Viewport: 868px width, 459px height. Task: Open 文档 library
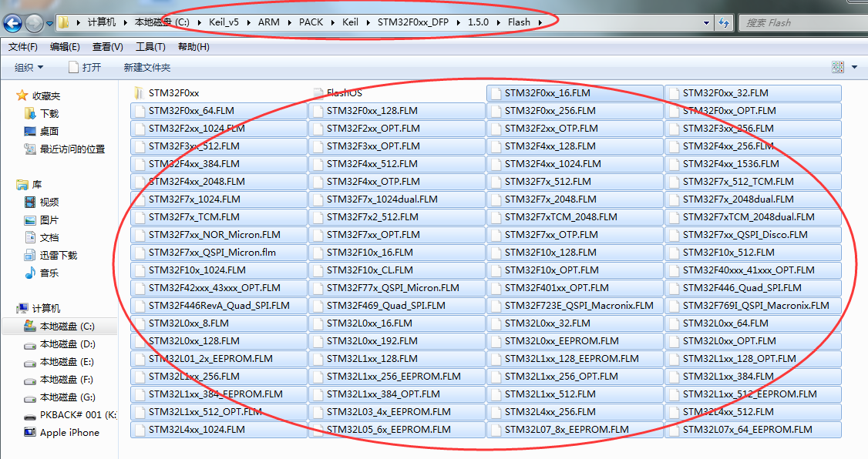[42, 237]
